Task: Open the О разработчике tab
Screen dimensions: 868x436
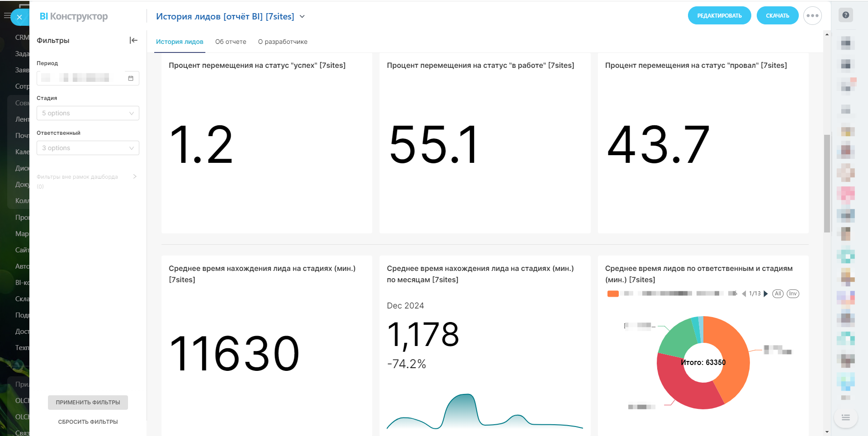Action: [x=283, y=42]
